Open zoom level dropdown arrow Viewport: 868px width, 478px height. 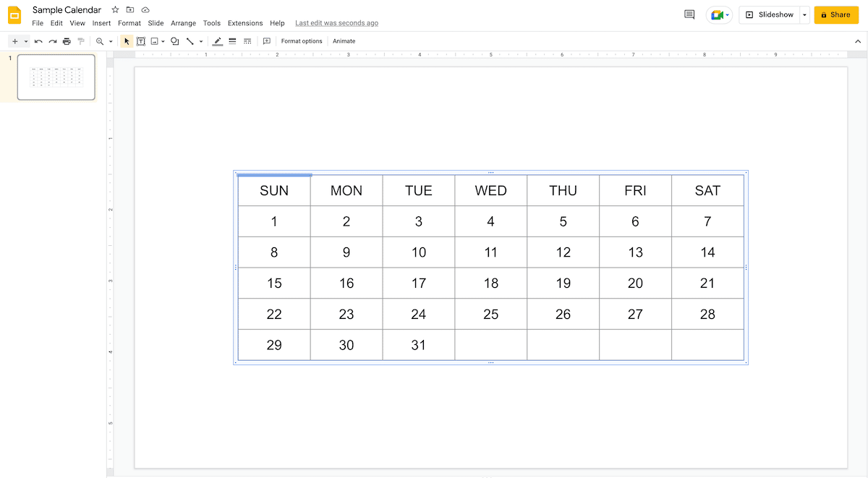click(111, 41)
